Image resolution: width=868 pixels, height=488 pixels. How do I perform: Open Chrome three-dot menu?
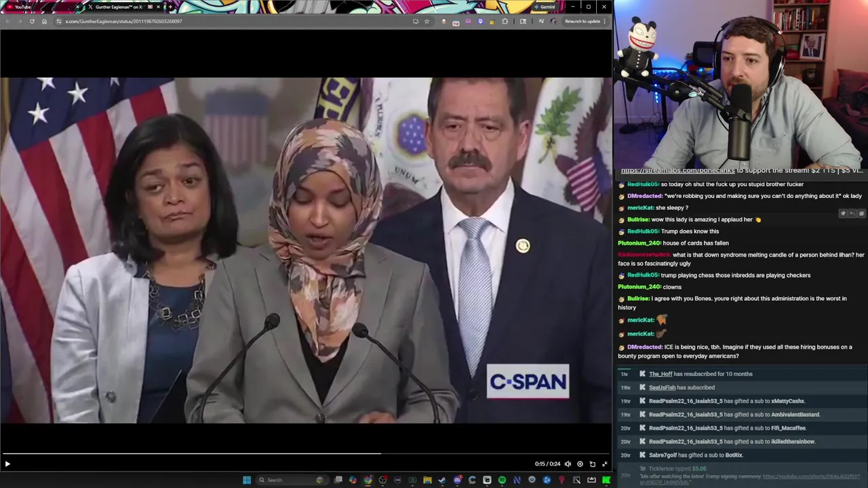604,21
